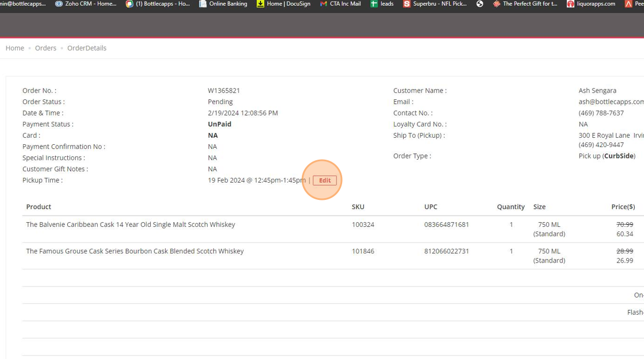Open CTA Inc Mail bookmark
644x359 pixels.
[x=340, y=3]
